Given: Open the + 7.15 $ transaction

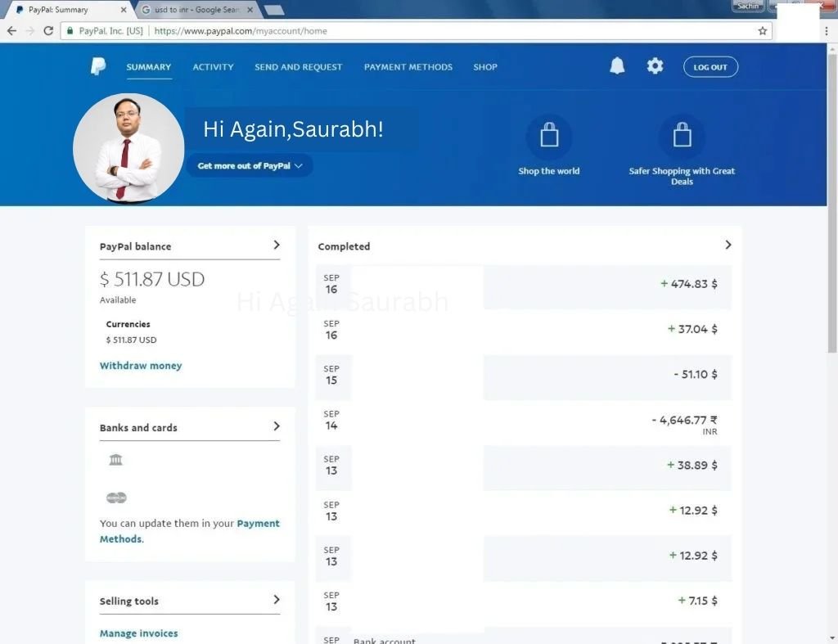Looking at the screenshot, I should point(524,604).
